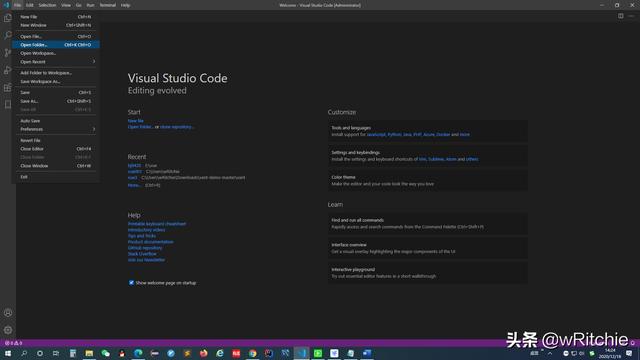Image resolution: width=640 pixels, height=360 pixels.
Task: Open Firefox from the taskbar
Action: [203, 353]
